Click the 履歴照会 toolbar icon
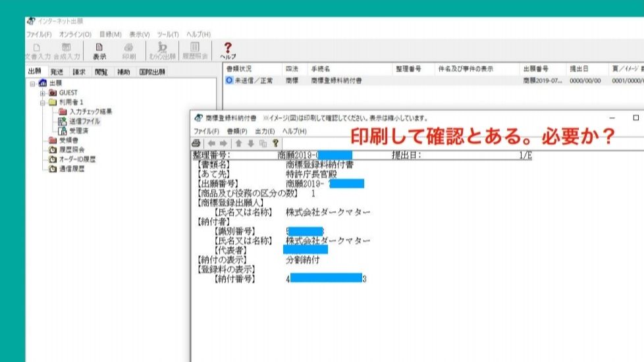 [x=195, y=51]
